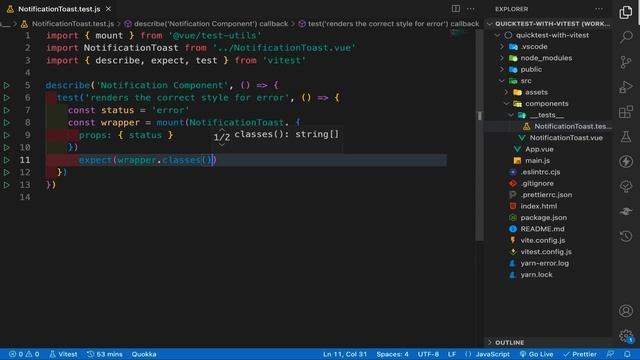
Task: Collapse the QUICKTEST-WITH-VITEST workspace section
Action: [x=548, y=24]
